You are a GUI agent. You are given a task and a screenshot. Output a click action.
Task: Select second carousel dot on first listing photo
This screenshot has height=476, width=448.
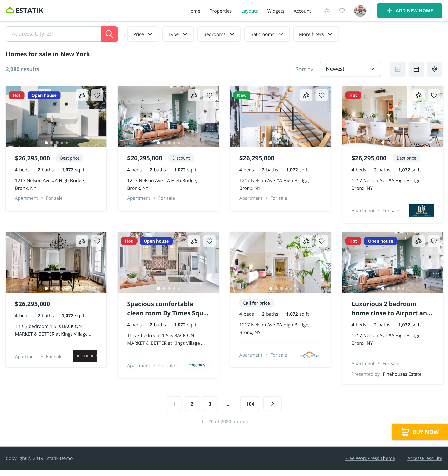tap(52, 143)
